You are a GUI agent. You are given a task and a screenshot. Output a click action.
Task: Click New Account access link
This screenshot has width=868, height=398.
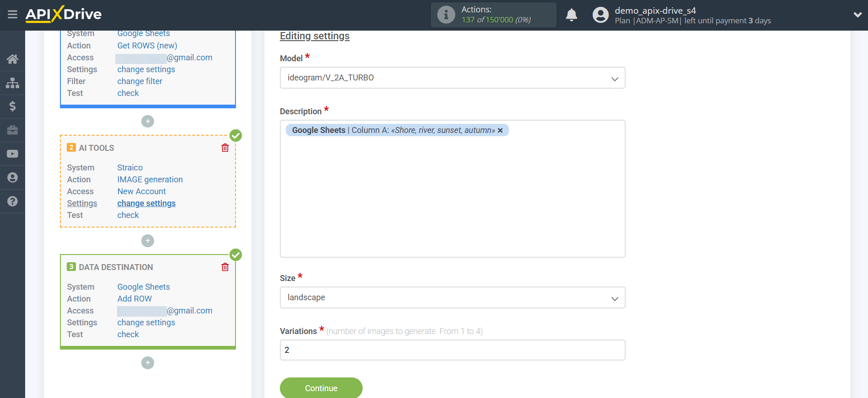141,191
